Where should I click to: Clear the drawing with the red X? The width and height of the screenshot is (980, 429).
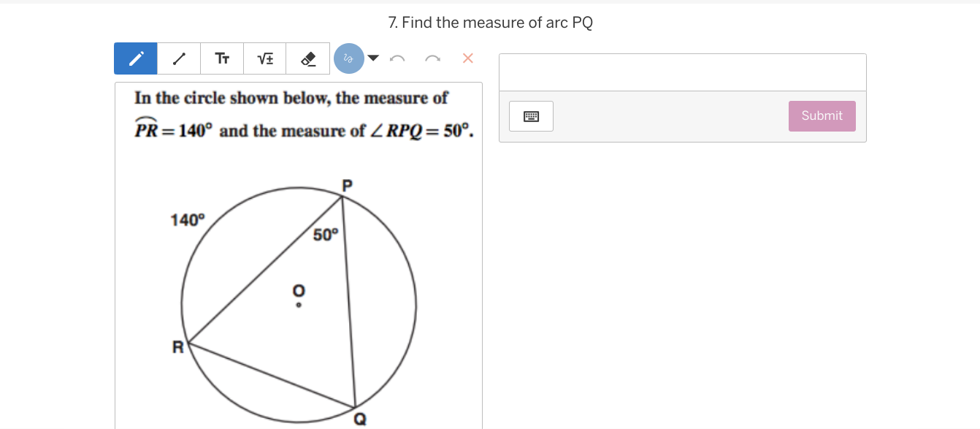(x=468, y=58)
